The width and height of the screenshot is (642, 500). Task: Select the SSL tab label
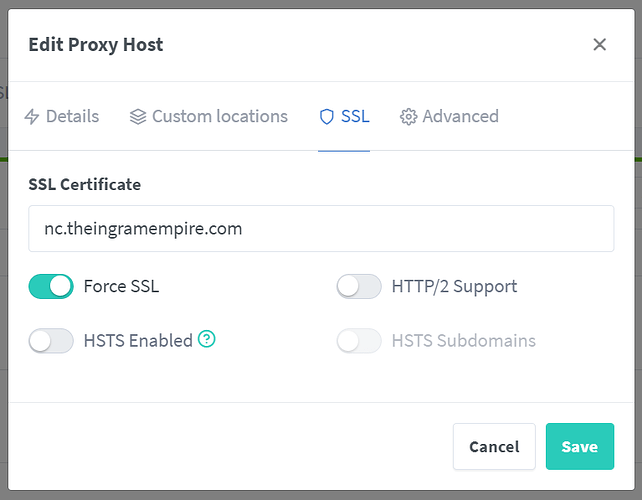355,117
